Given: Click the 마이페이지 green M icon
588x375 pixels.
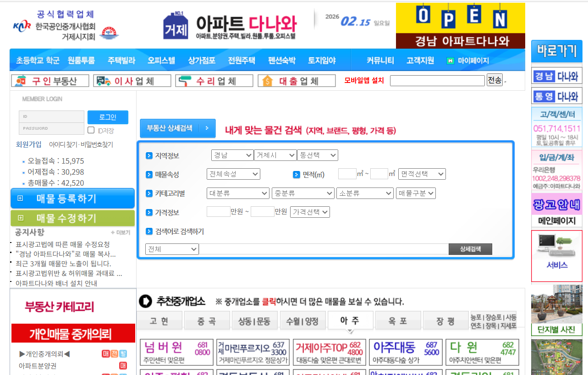Looking at the screenshot, I should (x=450, y=61).
